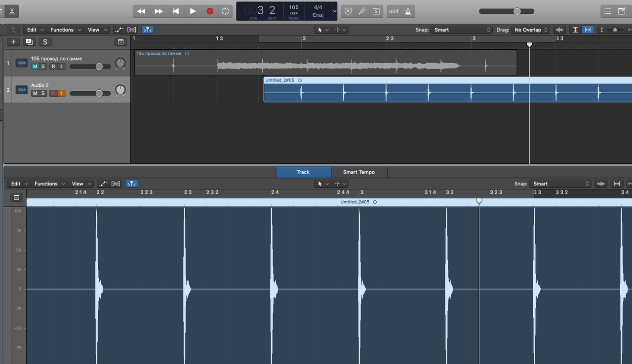Select the Untitled_2#05 region in the Tracks area
Image resolution: width=632 pixels, height=364 pixels.
448,89
